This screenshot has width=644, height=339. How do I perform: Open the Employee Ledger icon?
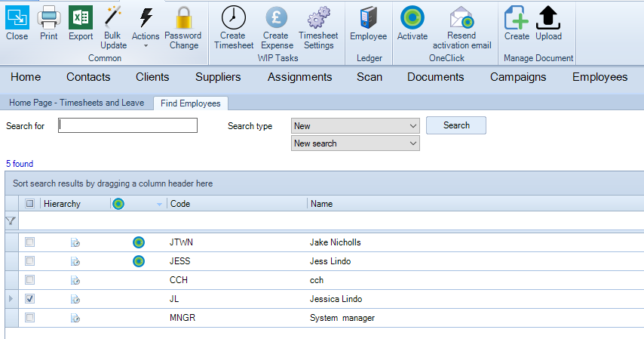(369, 17)
